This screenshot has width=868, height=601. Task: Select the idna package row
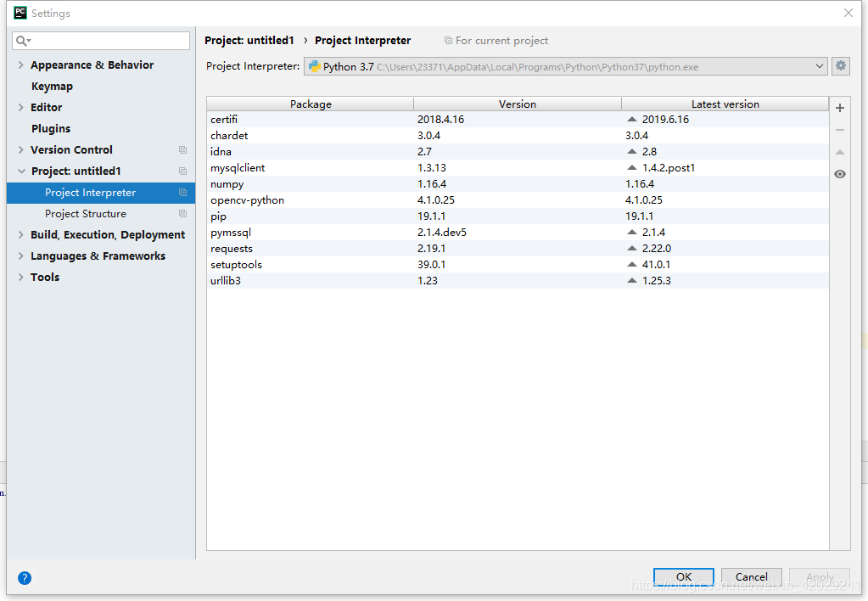point(518,151)
